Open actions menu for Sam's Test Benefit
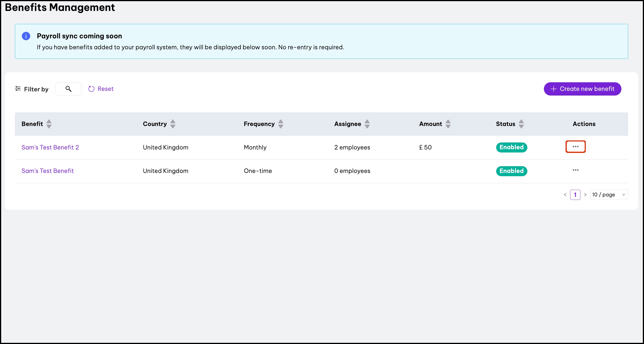This screenshot has width=644, height=344. pyautogui.click(x=575, y=170)
